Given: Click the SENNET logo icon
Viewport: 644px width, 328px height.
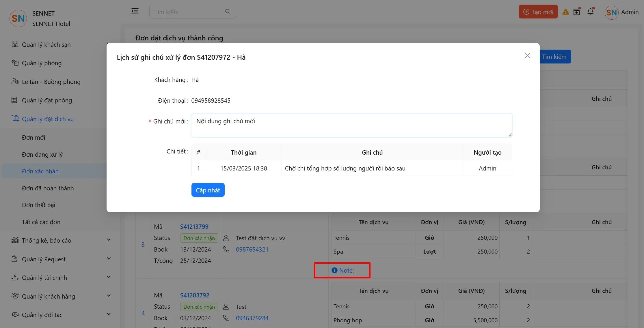Looking at the screenshot, I should [x=18, y=18].
